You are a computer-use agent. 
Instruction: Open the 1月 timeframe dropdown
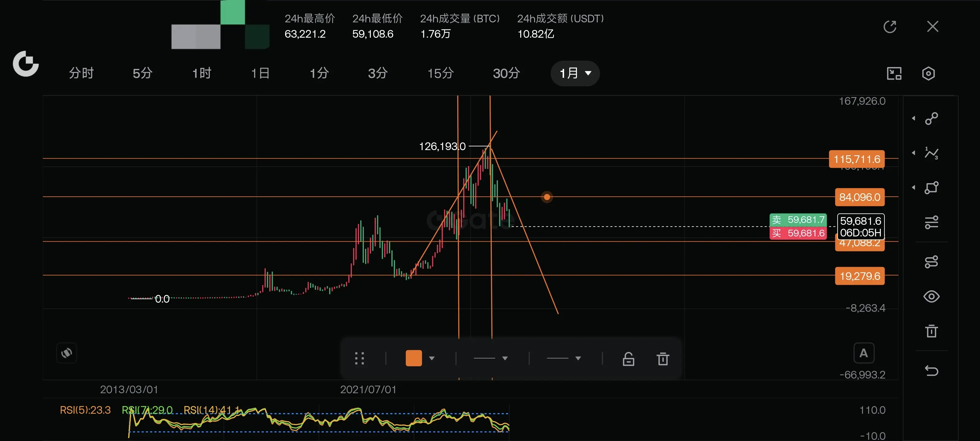click(575, 73)
